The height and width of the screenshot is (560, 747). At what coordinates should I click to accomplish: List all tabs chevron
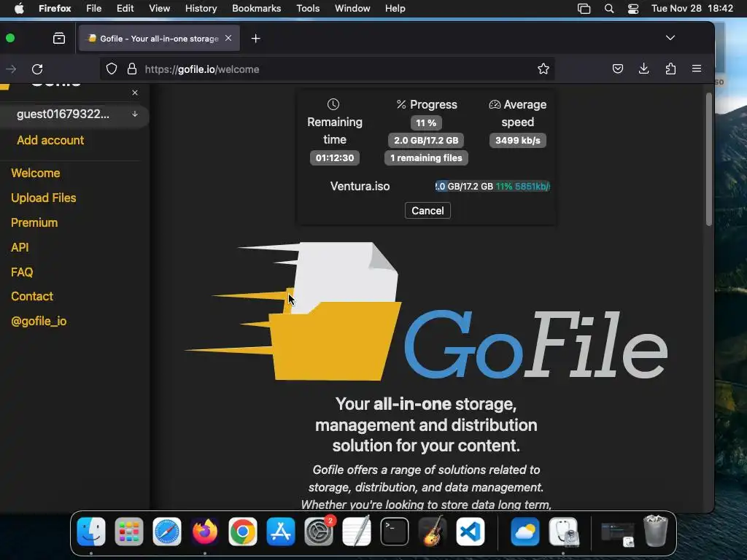tap(670, 38)
